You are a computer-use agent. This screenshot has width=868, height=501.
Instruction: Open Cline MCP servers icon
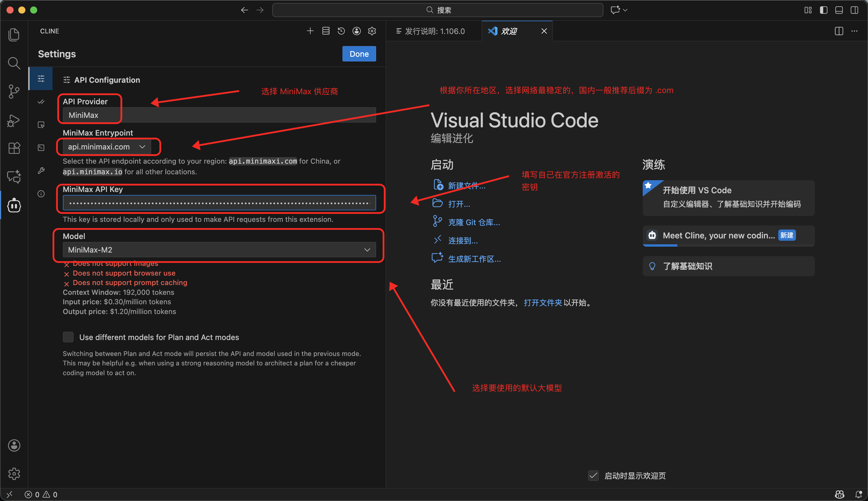pyautogui.click(x=326, y=31)
